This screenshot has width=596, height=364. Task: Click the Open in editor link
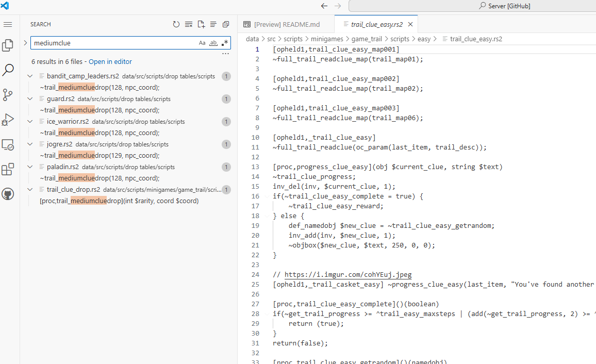(110, 61)
